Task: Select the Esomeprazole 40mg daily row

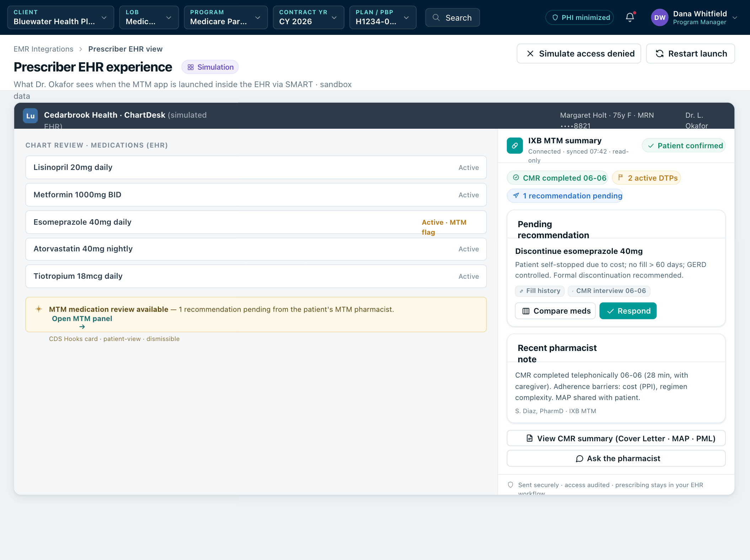Action: click(x=256, y=222)
